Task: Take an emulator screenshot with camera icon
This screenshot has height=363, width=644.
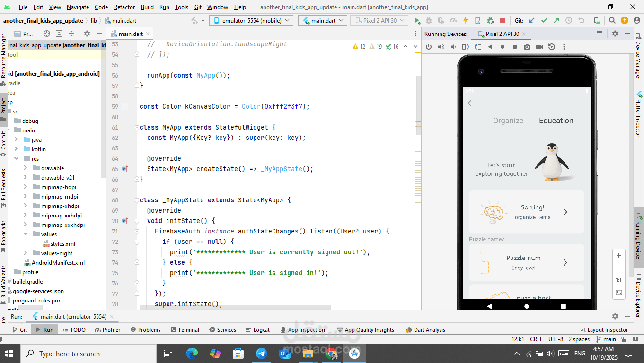Action: tap(527, 47)
